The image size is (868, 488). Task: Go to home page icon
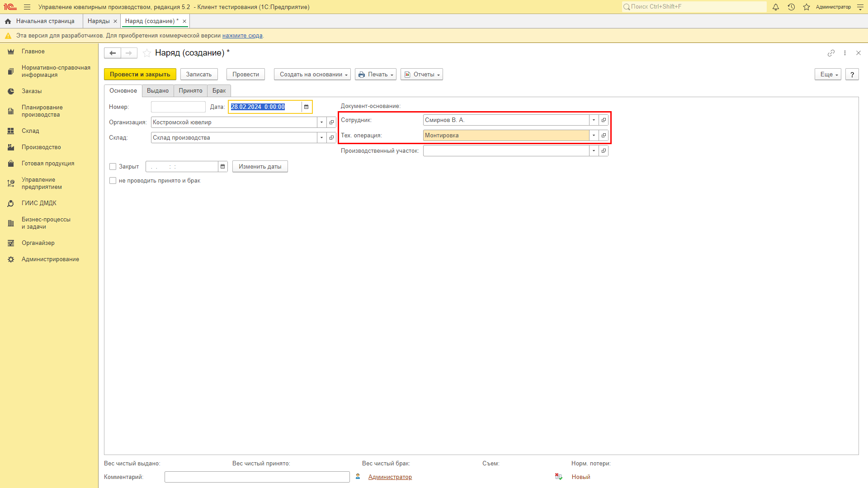pyautogui.click(x=8, y=21)
